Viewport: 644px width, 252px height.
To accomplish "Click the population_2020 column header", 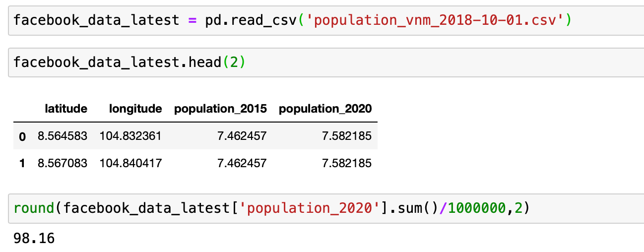I will pyautogui.click(x=325, y=109).
